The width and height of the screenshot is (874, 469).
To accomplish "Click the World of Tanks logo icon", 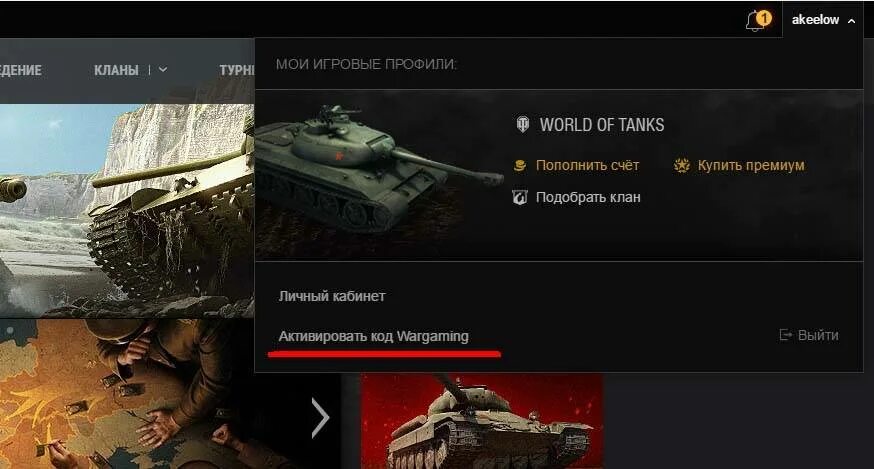I will click(522, 124).
